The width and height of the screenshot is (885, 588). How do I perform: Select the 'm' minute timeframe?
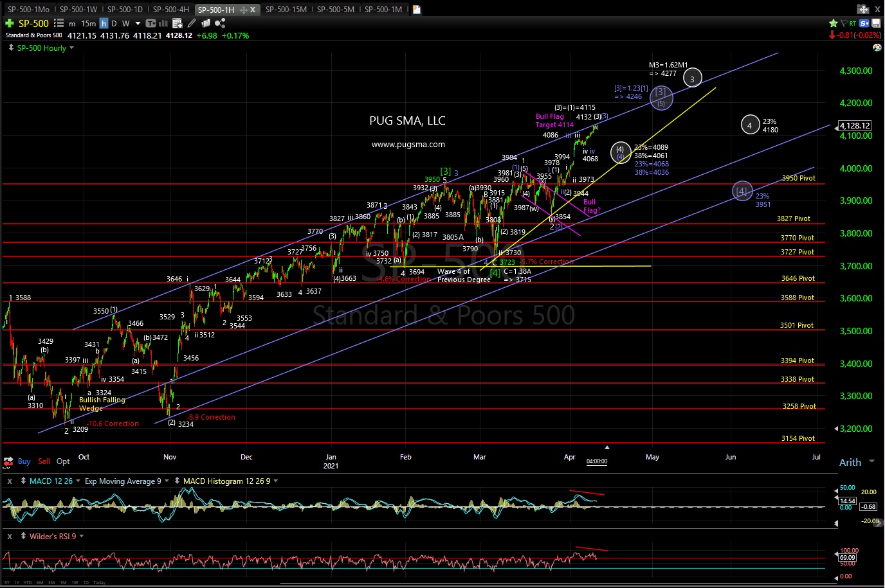pos(72,24)
